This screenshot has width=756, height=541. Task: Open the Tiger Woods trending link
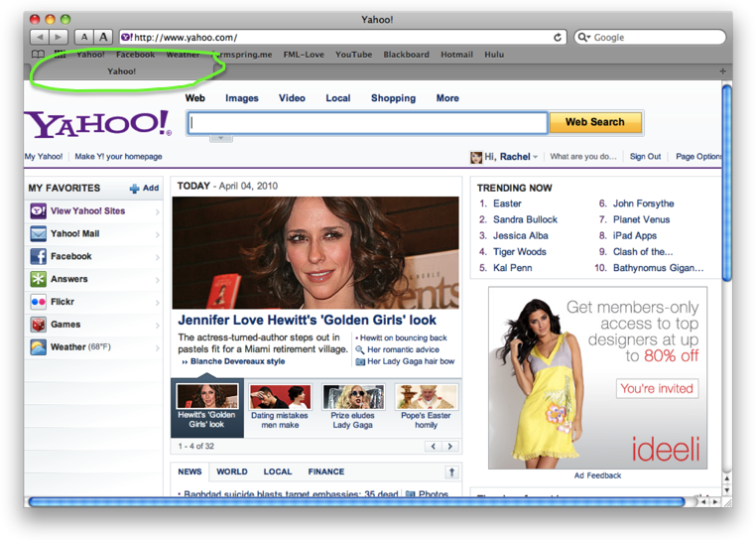(x=520, y=252)
